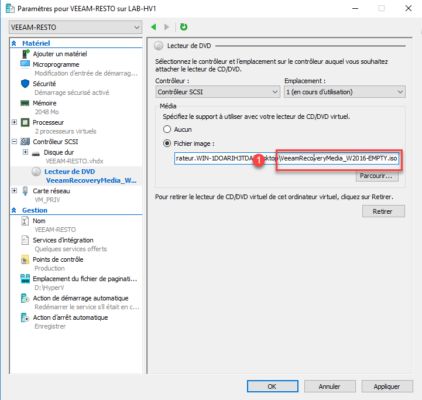Collapse the Matériel section header
The image size is (422, 400).
tap(14, 43)
